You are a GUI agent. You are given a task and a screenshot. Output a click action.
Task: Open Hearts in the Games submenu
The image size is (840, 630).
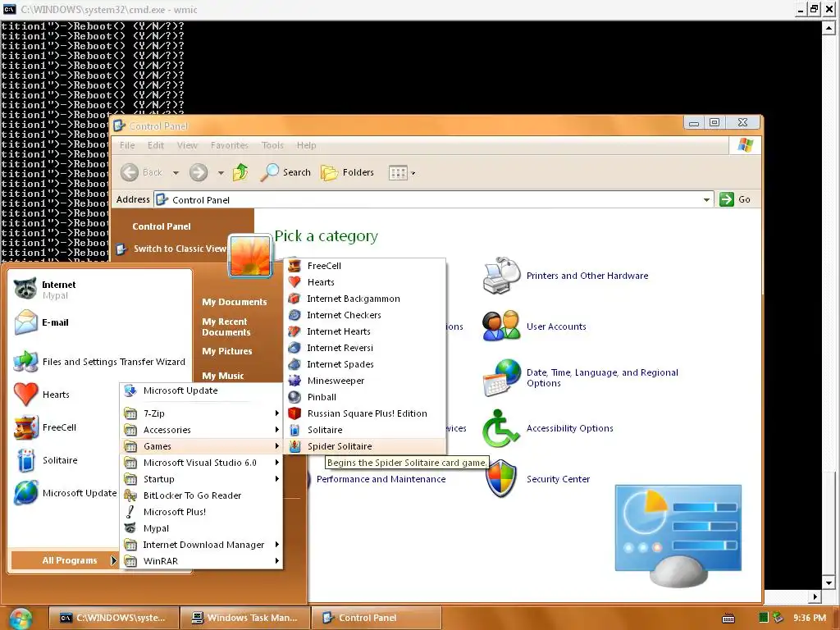(364, 282)
